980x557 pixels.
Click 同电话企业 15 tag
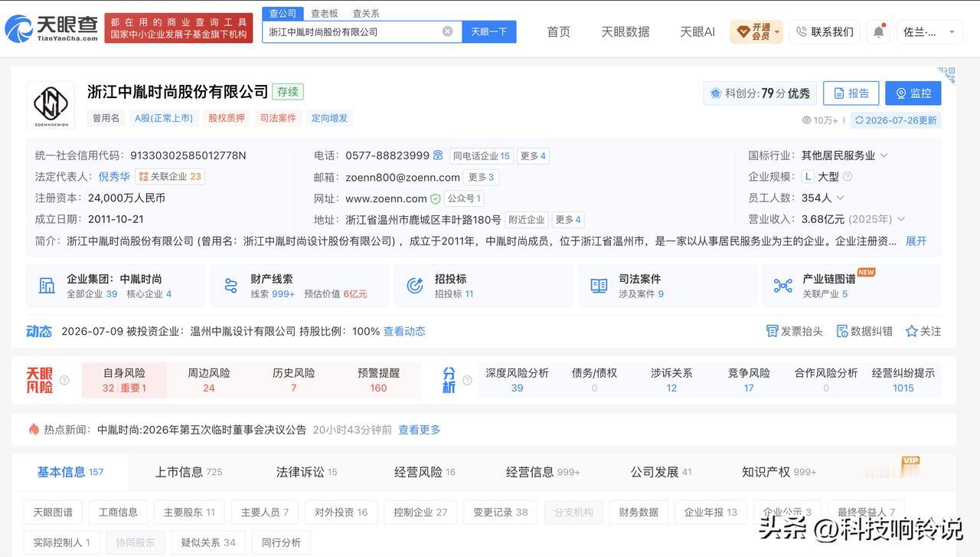point(481,156)
